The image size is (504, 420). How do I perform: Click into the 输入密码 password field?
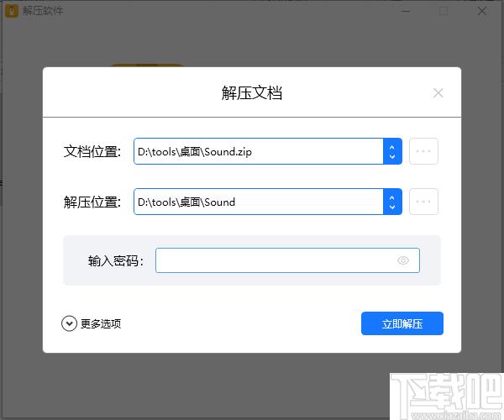273,260
